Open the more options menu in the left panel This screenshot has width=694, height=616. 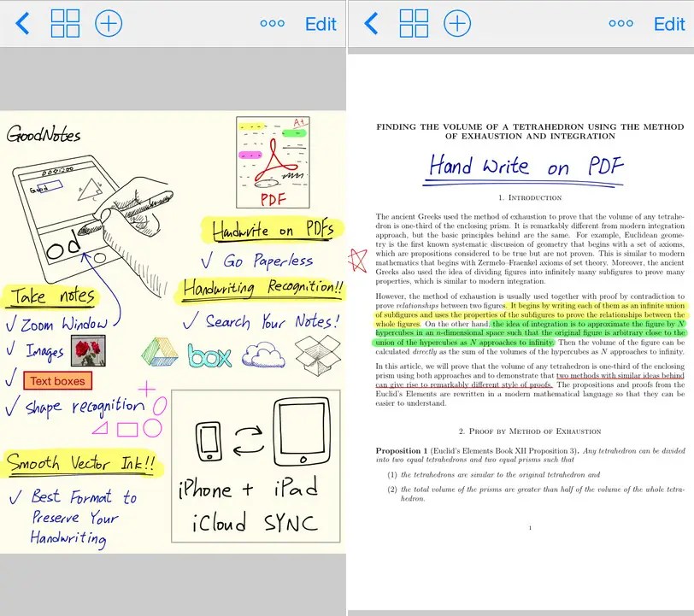(x=272, y=24)
